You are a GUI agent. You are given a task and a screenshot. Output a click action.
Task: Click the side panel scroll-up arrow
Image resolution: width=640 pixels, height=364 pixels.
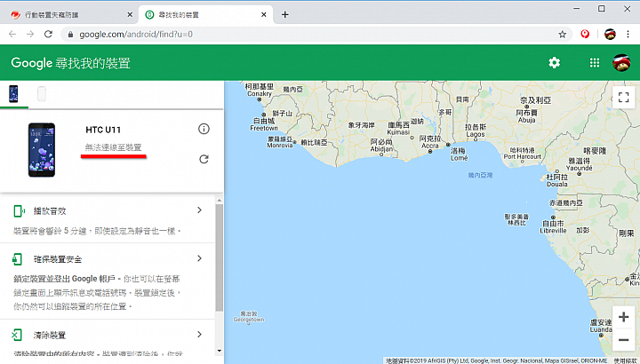(x=220, y=200)
